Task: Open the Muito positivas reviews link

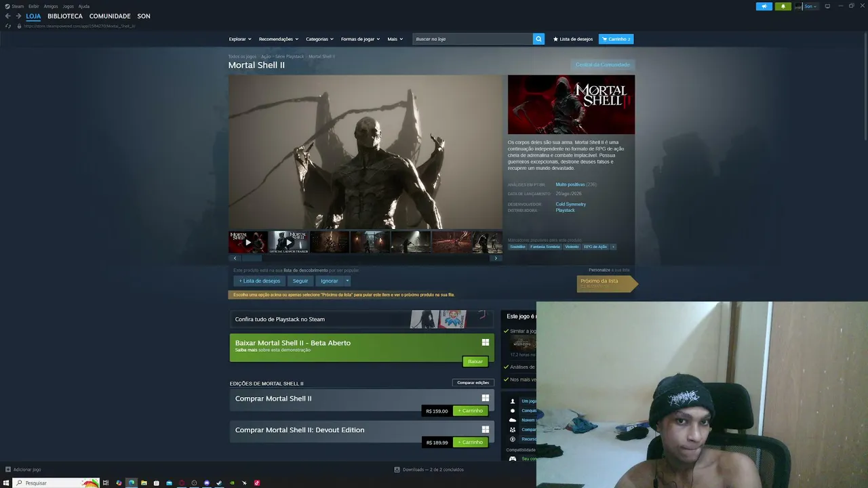Action: pos(570,184)
